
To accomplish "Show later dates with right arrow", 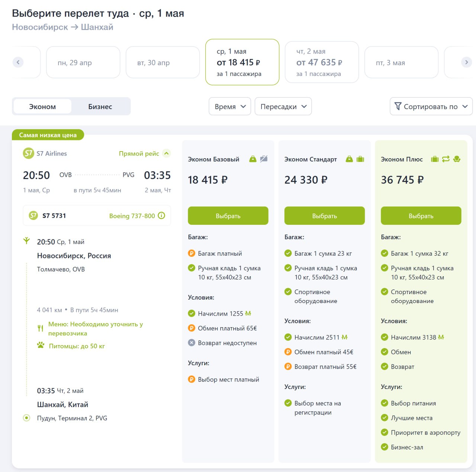I will click(x=466, y=62).
